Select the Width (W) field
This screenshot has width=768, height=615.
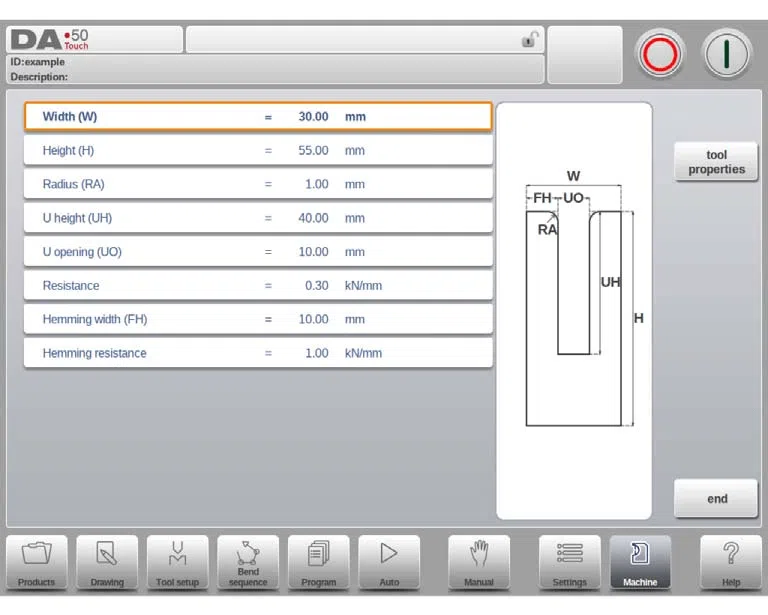point(258,117)
